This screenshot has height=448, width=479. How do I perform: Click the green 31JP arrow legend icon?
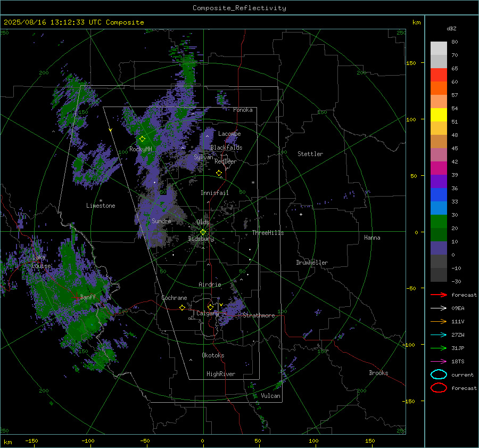tap(439, 348)
